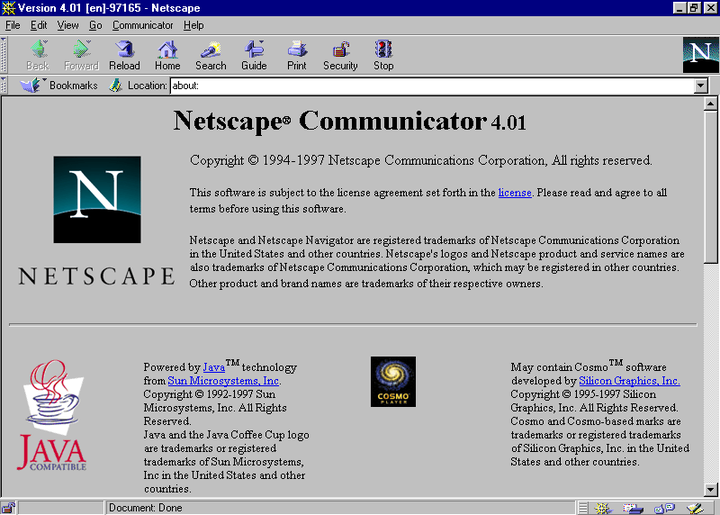This screenshot has width=720, height=515.
Task: Open the Sun Microsystems, Inc. link
Action: pos(224,381)
